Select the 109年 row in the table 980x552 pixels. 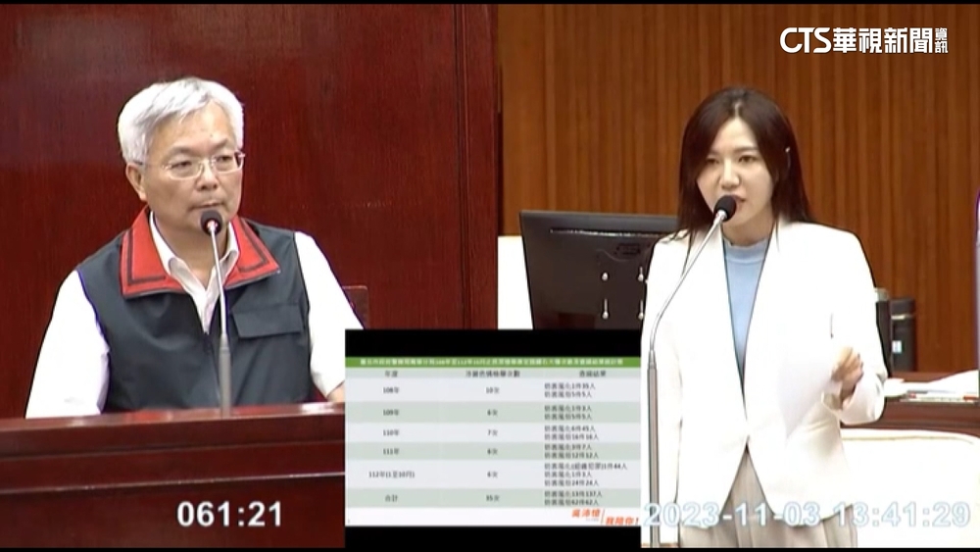tap(493, 412)
